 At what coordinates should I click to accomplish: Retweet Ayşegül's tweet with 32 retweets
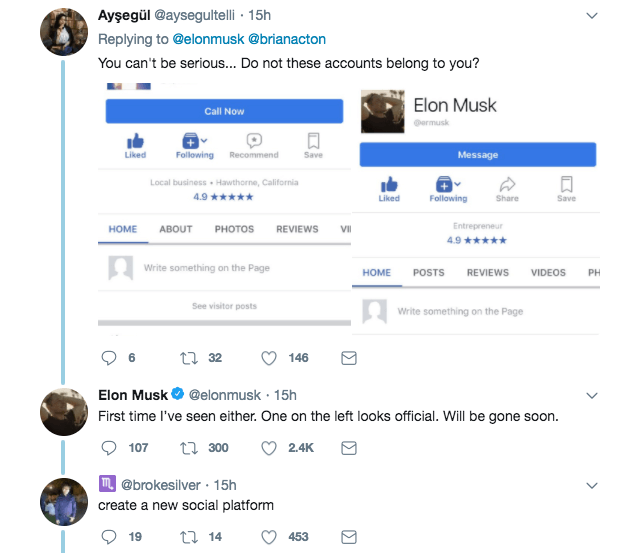(186, 358)
